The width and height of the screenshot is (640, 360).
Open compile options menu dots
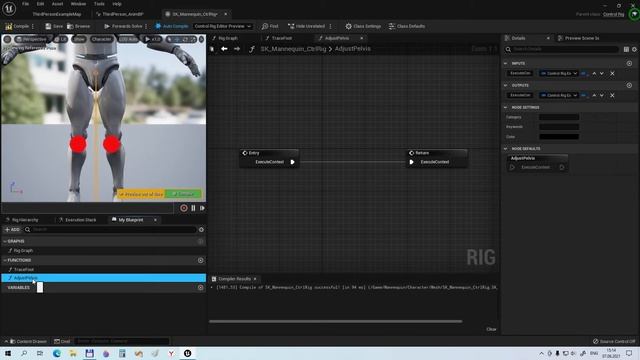(x=33, y=26)
